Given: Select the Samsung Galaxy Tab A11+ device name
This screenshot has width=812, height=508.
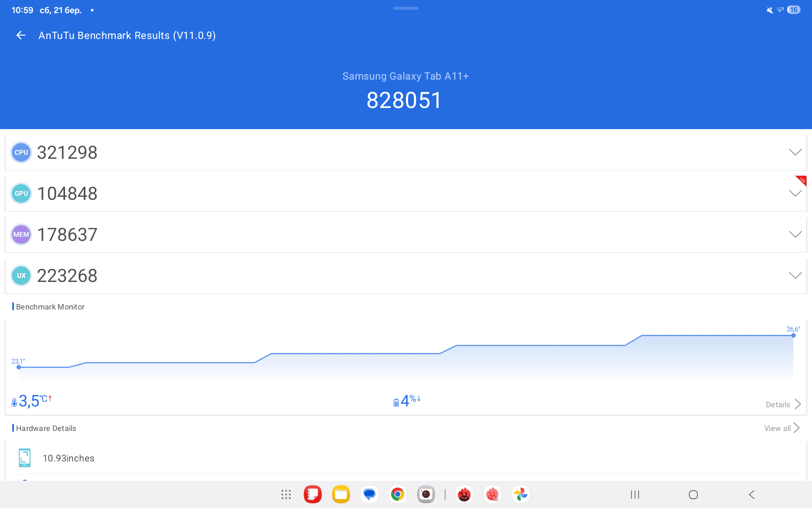Looking at the screenshot, I should [406, 76].
